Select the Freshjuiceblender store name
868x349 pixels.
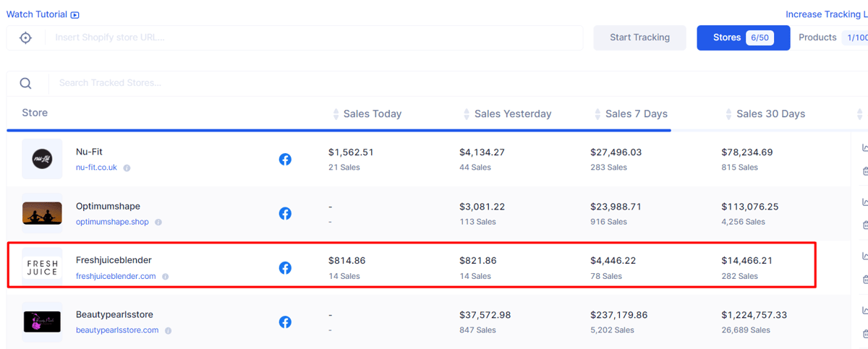coord(114,260)
